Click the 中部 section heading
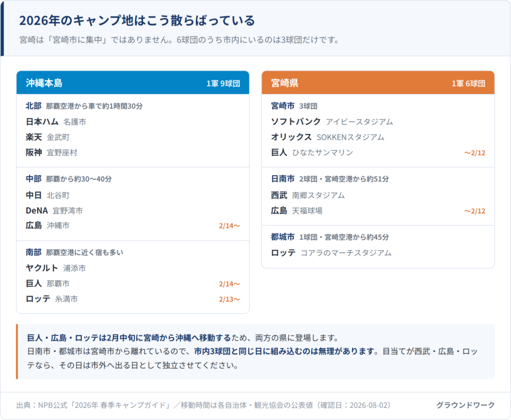This screenshot has height=420, width=511. coord(33,179)
